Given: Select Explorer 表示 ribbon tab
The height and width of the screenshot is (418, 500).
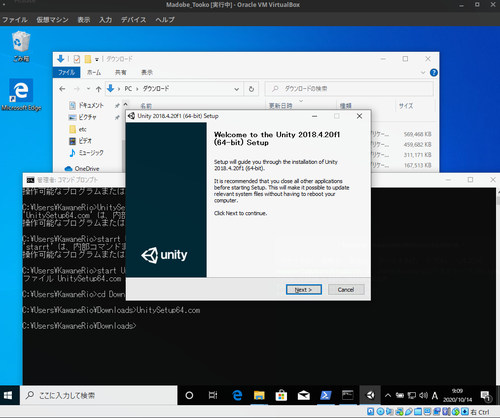Looking at the screenshot, I should click(147, 72).
